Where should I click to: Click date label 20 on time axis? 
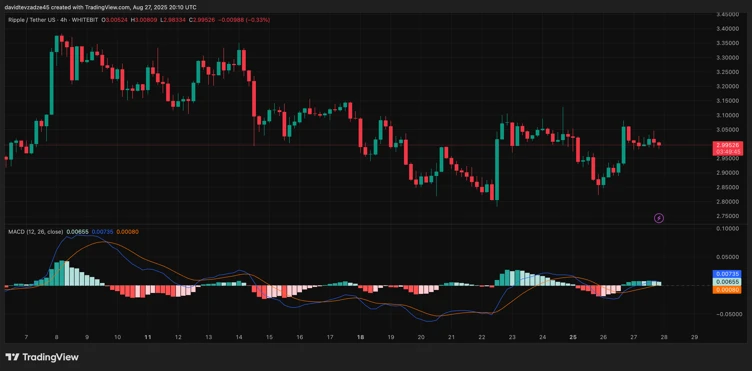[422, 337]
